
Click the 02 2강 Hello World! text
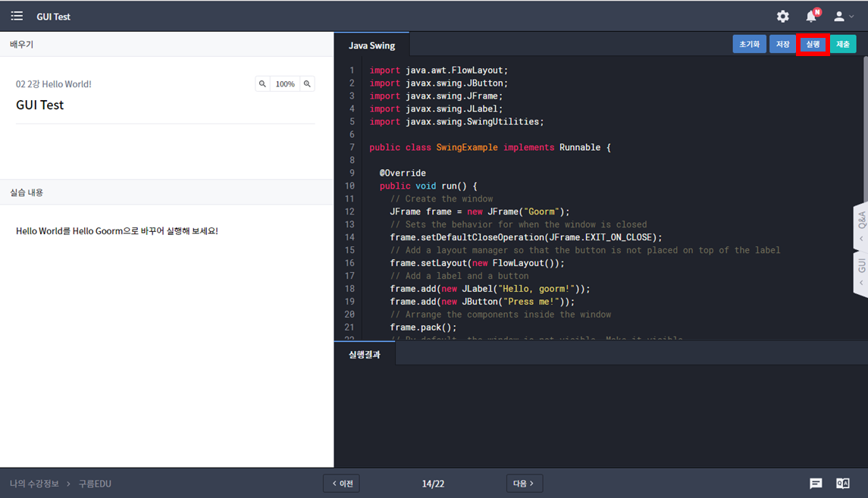[54, 84]
